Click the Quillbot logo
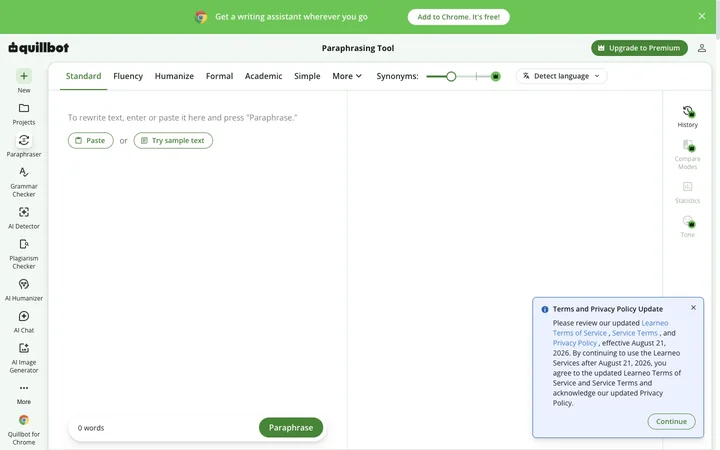 [x=39, y=48]
